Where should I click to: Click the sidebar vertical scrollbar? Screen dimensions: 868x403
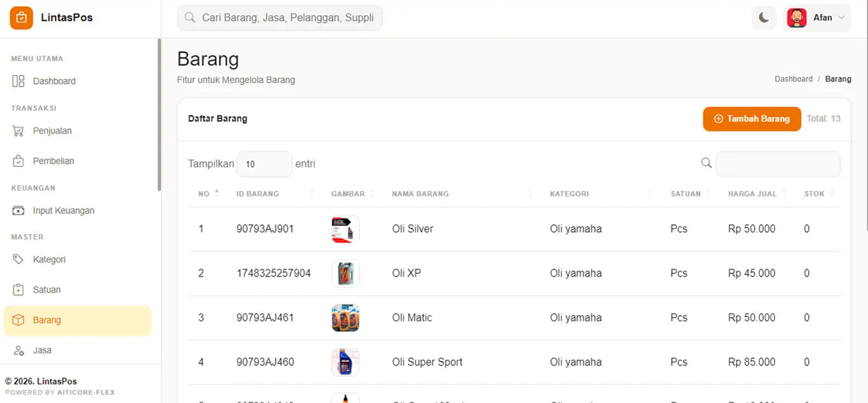(159, 115)
